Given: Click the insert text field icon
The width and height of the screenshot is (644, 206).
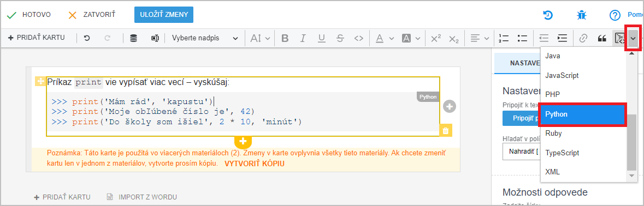Looking at the screenshot, I should point(155,38).
